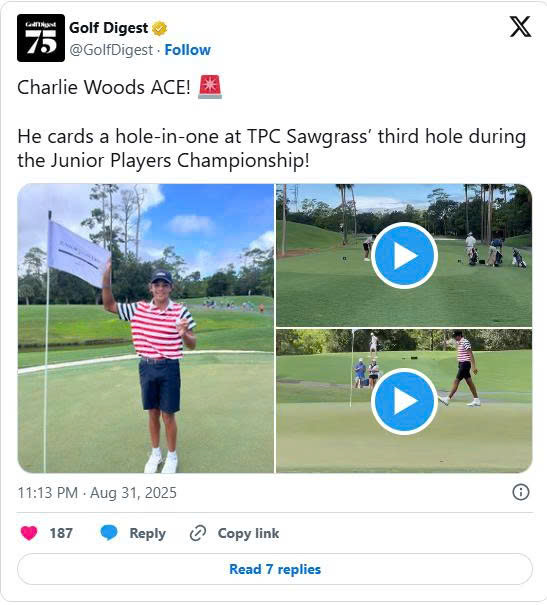547x605 pixels.
Task: Open Read 7 replies
Action: click(275, 569)
